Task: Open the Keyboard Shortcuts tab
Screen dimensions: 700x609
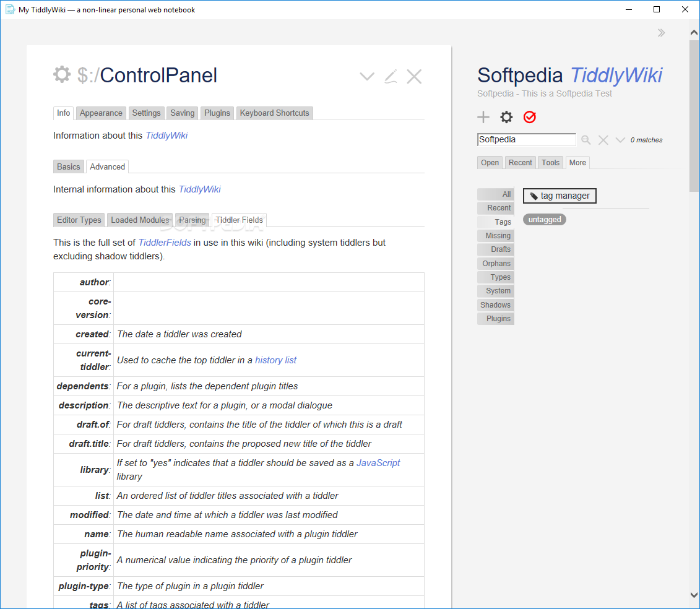Action: [x=275, y=113]
